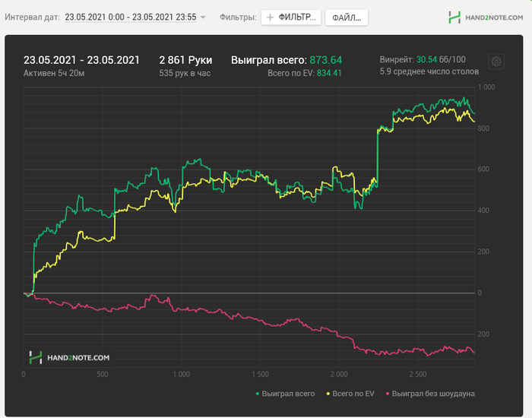The height and width of the screenshot is (418, 532).
Task: Click the Фильтры label
Action: pyautogui.click(x=238, y=17)
